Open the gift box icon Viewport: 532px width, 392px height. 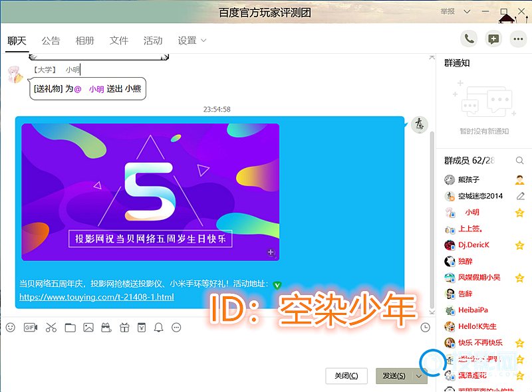pyautogui.click(x=124, y=328)
